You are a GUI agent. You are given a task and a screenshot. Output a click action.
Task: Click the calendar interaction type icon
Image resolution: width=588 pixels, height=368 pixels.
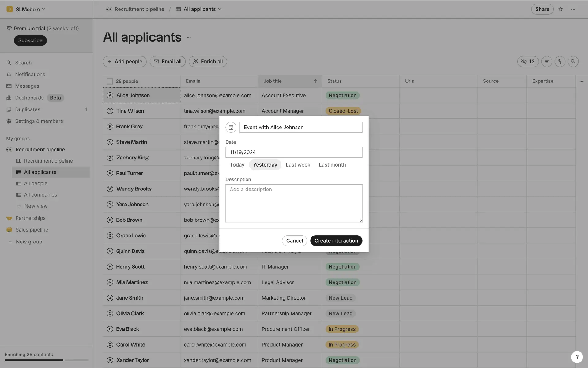231,127
